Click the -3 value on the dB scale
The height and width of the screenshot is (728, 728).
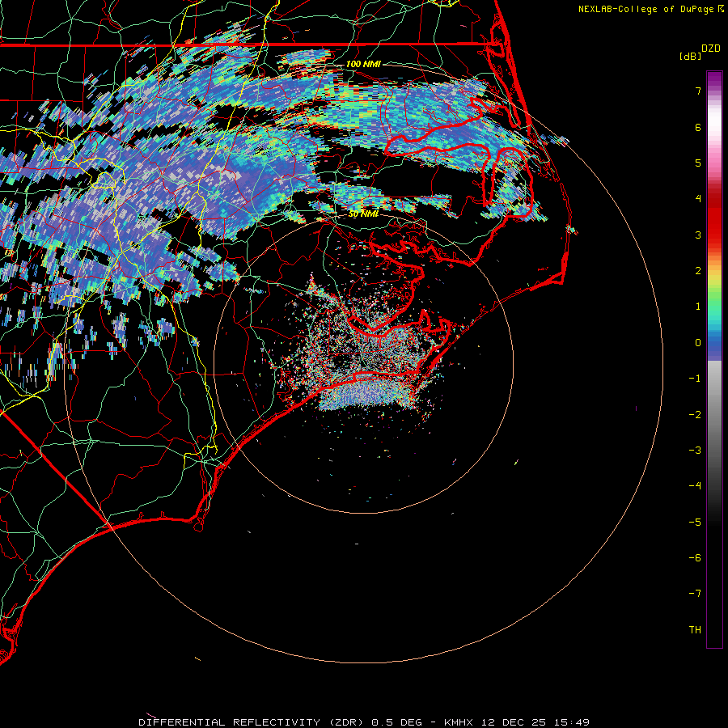695,451
